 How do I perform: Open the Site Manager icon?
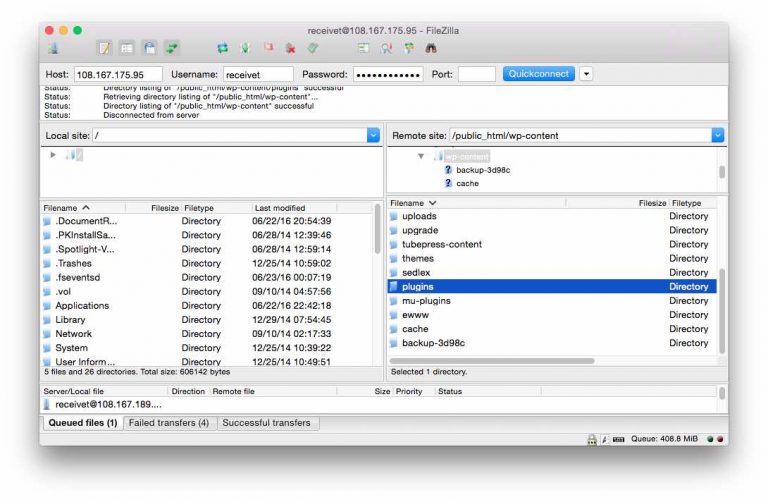(54, 48)
